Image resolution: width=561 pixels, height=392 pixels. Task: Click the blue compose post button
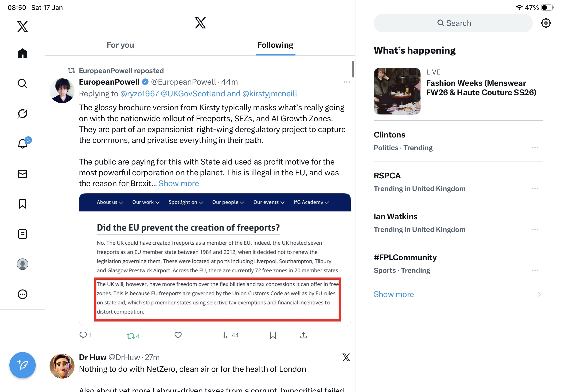pos(23,365)
